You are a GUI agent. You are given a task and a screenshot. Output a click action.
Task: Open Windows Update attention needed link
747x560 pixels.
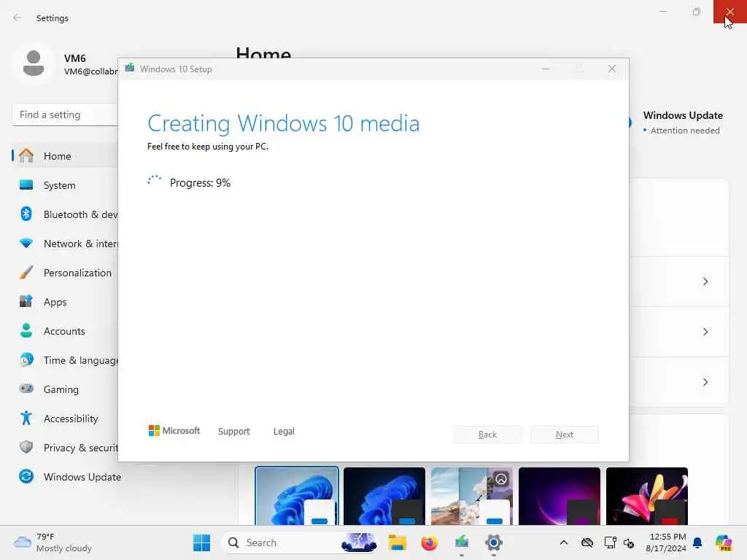[682, 122]
